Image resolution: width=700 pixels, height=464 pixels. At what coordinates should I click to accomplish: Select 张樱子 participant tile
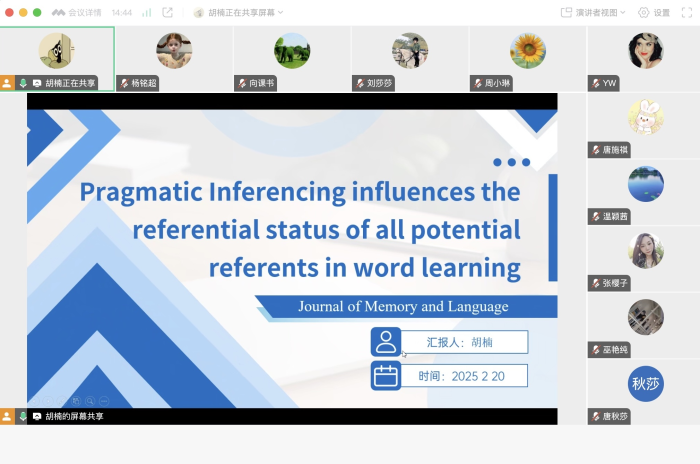point(645,252)
